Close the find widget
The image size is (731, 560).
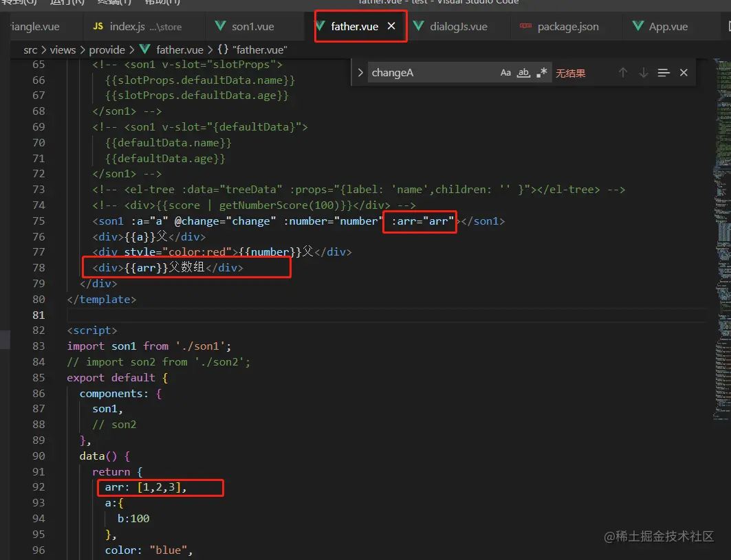pos(684,73)
